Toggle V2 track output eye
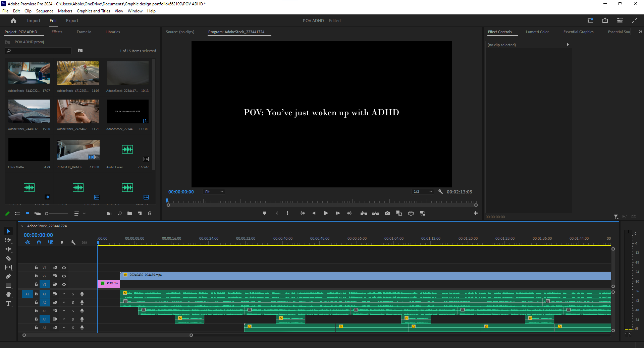This screenshot has width=644, height=348. [64, 276]
